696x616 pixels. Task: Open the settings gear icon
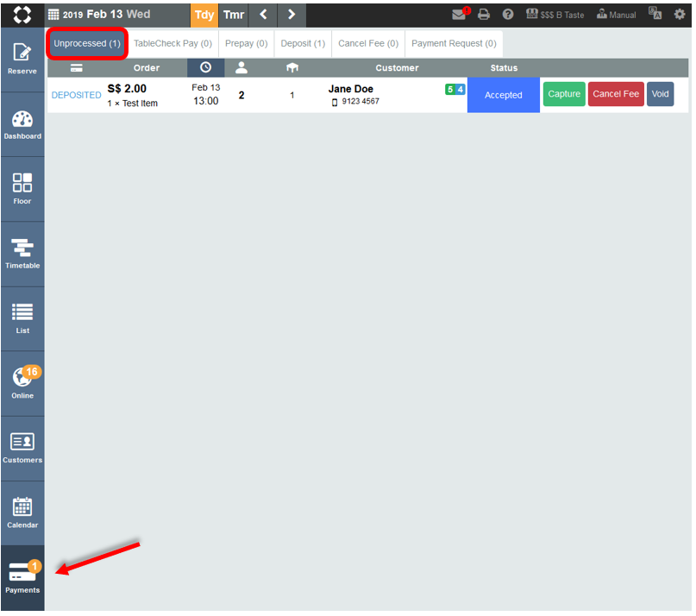pyautogui.click(x=679, y=14)
